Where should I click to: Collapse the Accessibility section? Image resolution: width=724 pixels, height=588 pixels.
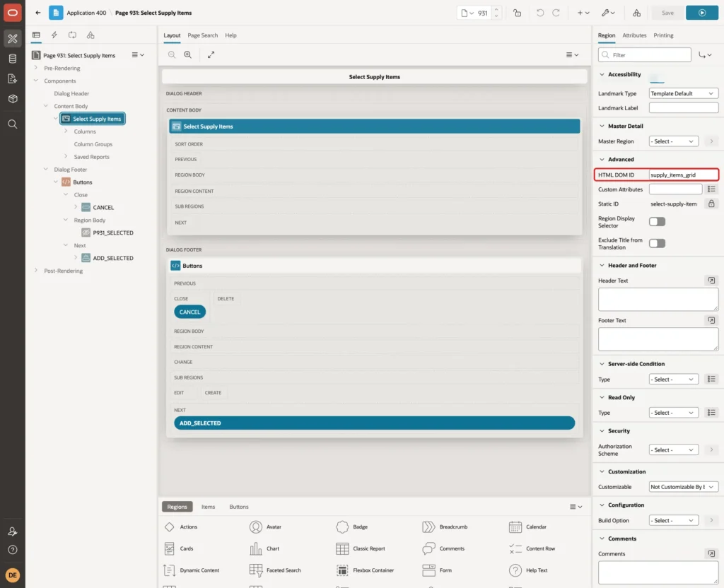pyautogui.click(x=602, y=74)
